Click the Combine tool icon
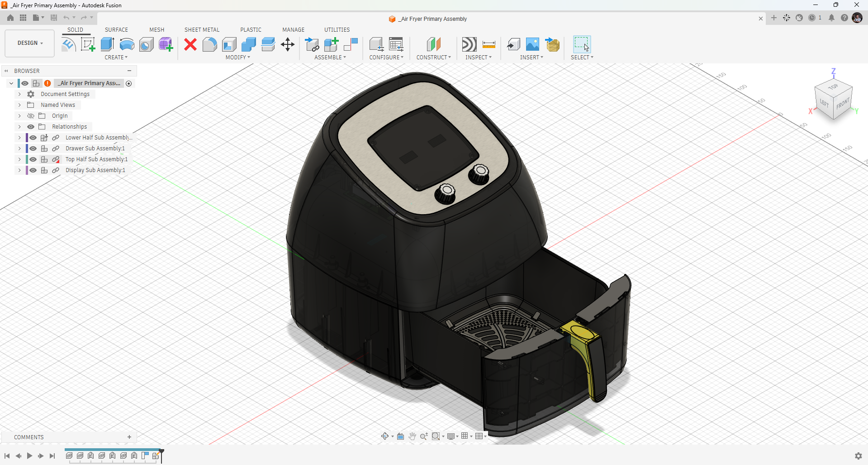 coord(248,44)
